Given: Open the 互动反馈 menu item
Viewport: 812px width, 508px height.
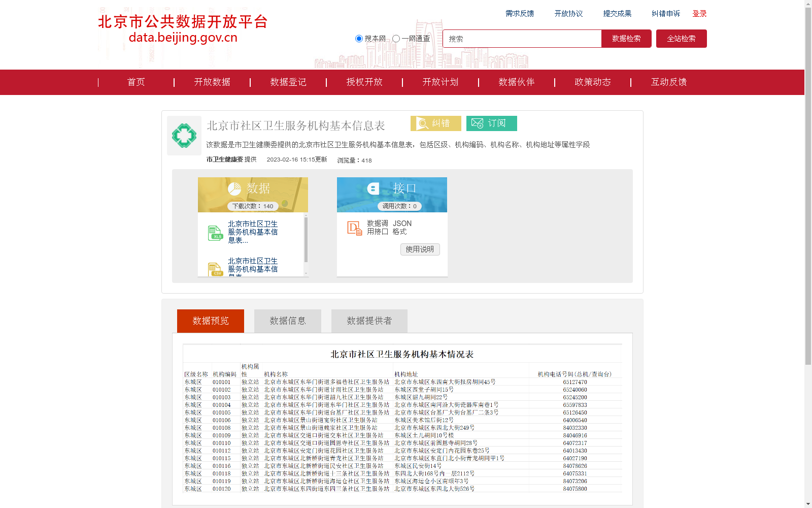Looking at the screenshot, I should (669, 82).
